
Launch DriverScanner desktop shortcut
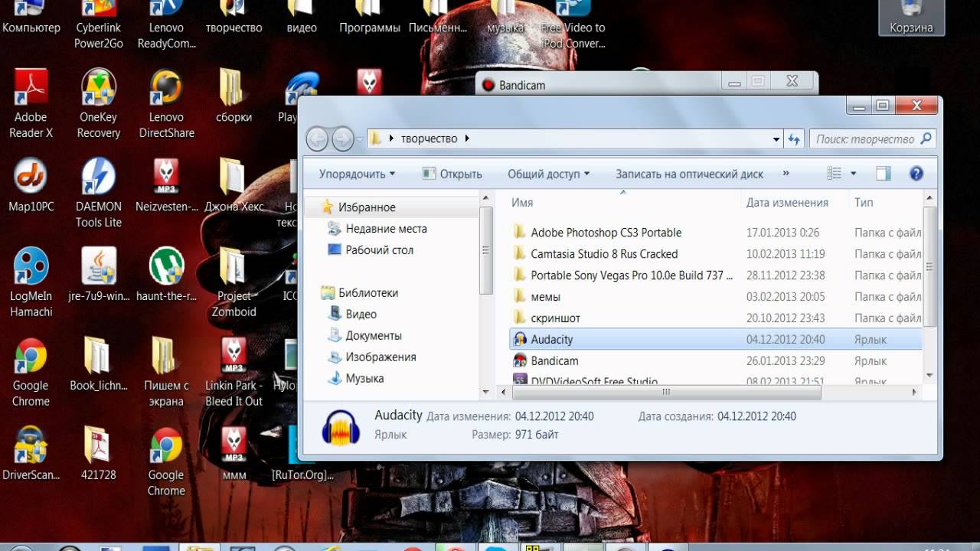pyautogui.click(x=31, y=454)
